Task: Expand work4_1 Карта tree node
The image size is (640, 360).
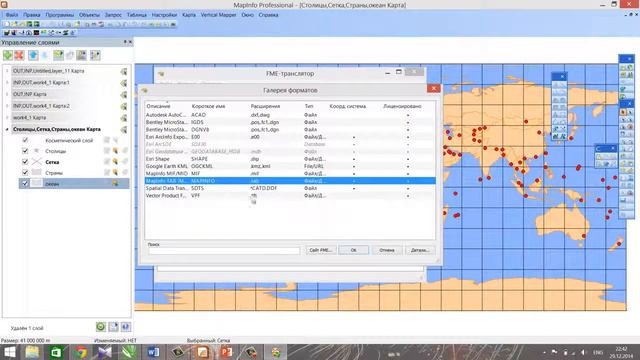Action: tap(7, 118)
